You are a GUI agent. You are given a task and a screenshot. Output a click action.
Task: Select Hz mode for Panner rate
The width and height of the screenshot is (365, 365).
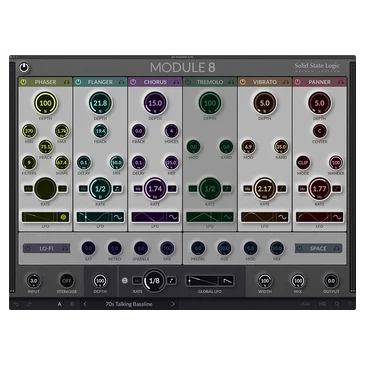[302, 189]
